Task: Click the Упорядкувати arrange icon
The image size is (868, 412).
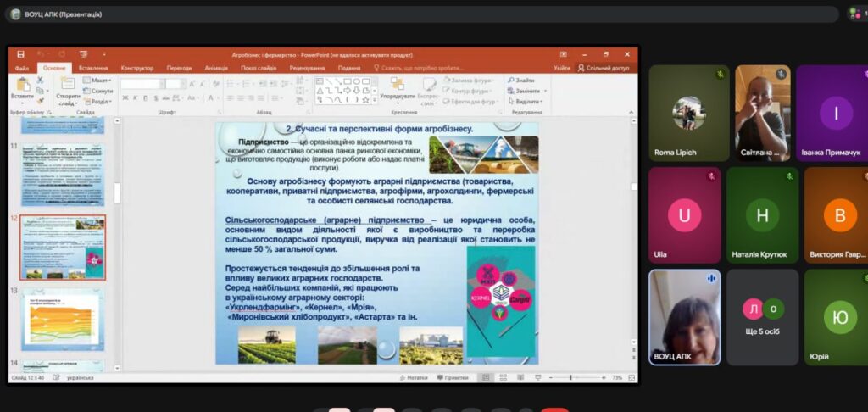Action: coord(398,84)
